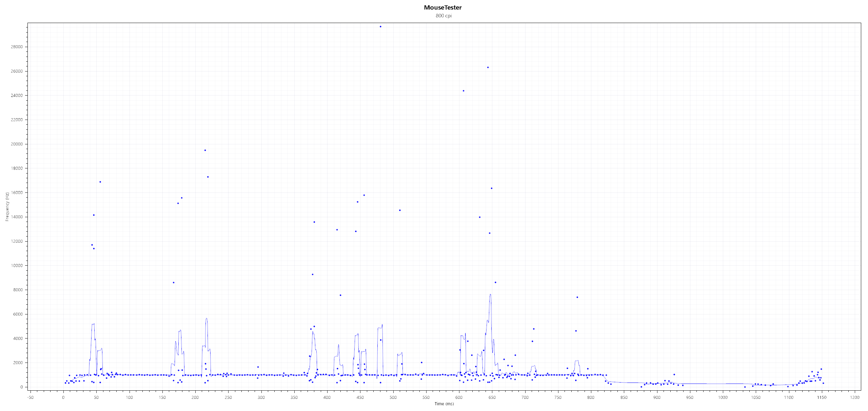This screenshot has height=411, width=868.
Task: Click the 800 cpi subtitle
Action: pos(443,16)
